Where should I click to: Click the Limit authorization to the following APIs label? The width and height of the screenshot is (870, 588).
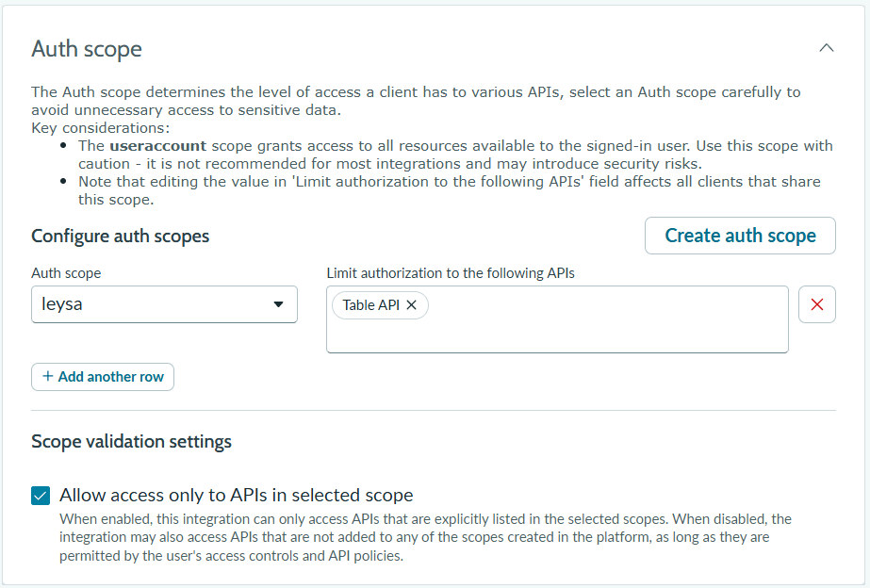pyautogui.click(x=451, y=273)
